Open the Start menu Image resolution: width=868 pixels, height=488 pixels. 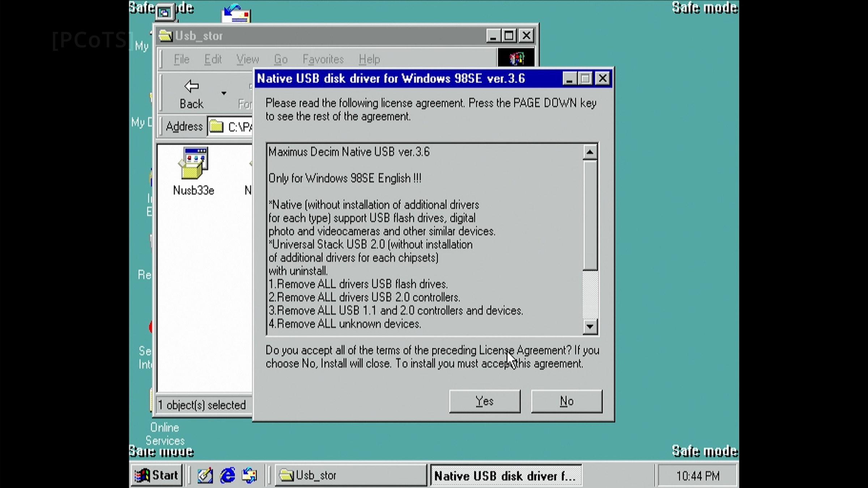[x=157, y=475]
